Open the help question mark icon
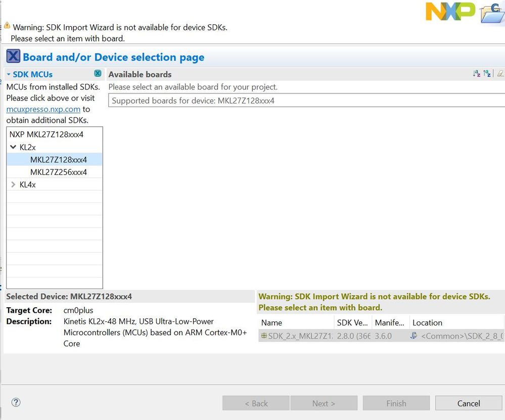The height and width of the screenshot is (420, 505). pos(16,402)
